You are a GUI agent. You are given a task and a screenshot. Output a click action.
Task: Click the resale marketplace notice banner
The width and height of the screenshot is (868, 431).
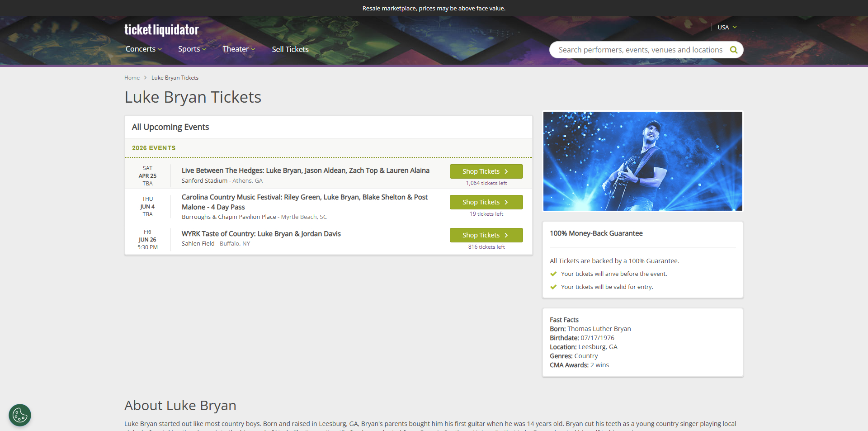coord(434,8)
